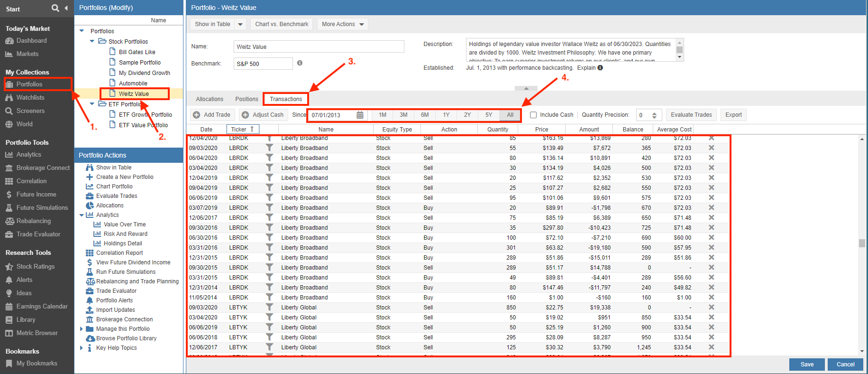
Task: Open My Bookmarks
Action: [x=37, y=364]
